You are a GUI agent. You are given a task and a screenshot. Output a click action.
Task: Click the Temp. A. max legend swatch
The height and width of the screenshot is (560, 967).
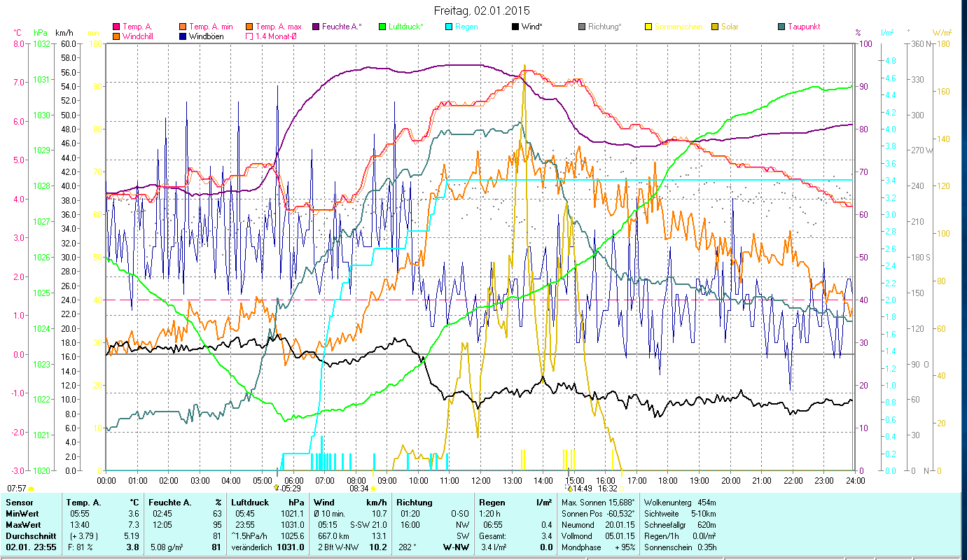[251, 27]
